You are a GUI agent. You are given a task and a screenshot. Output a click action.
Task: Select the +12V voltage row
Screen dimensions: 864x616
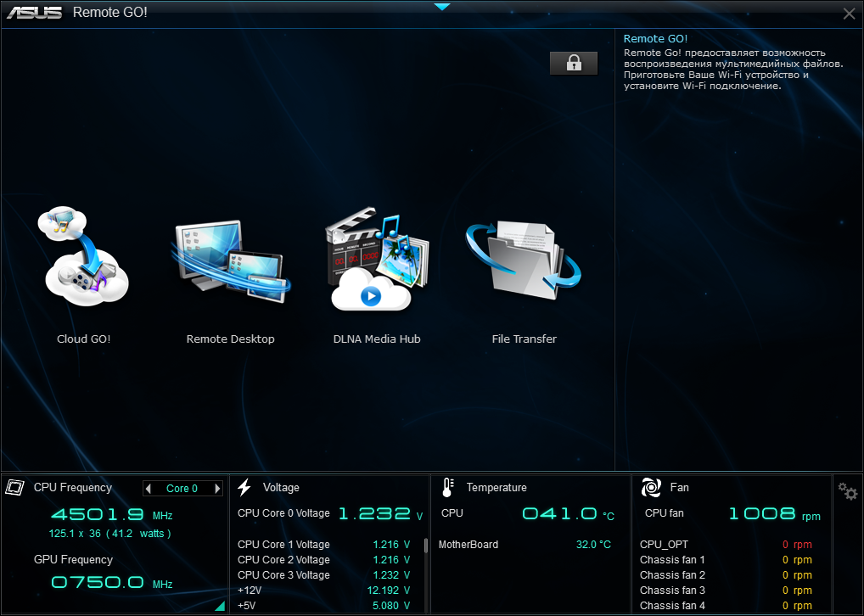coord(324,590)
